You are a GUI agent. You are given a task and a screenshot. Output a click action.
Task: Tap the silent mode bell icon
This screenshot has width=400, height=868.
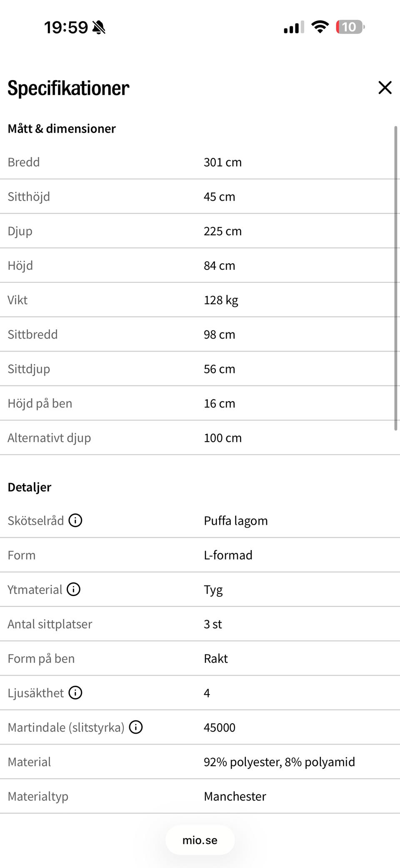99,28
